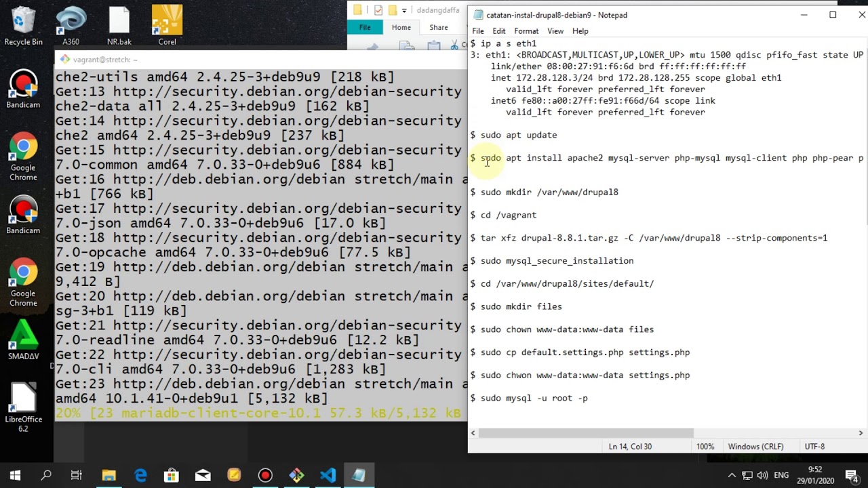868x488 pixels.
Task: Switch to Bandicam recorder on the taskbar
Action: 265,476
